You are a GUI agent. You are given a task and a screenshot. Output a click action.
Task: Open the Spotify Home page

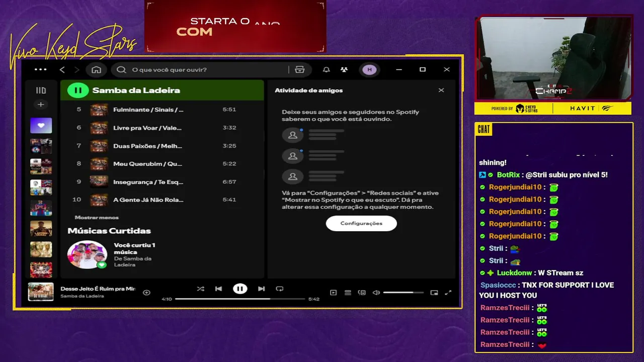(x=97, y=70)
